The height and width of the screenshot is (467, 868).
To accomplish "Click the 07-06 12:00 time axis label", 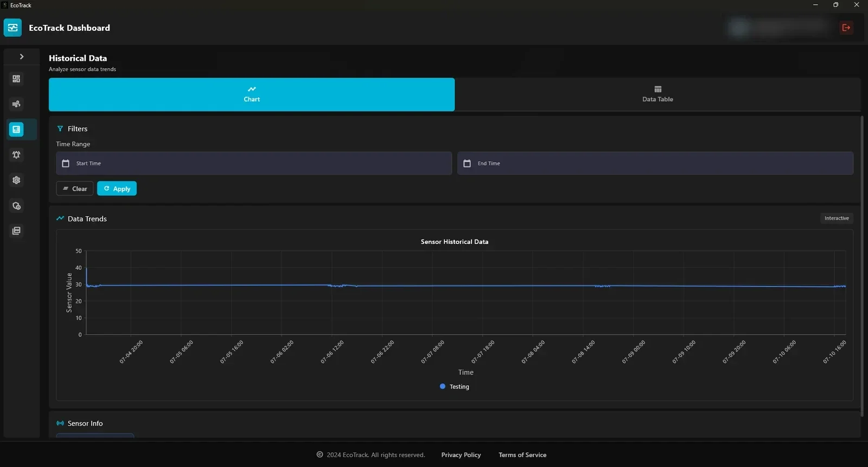I will click(x=333, y=352).
